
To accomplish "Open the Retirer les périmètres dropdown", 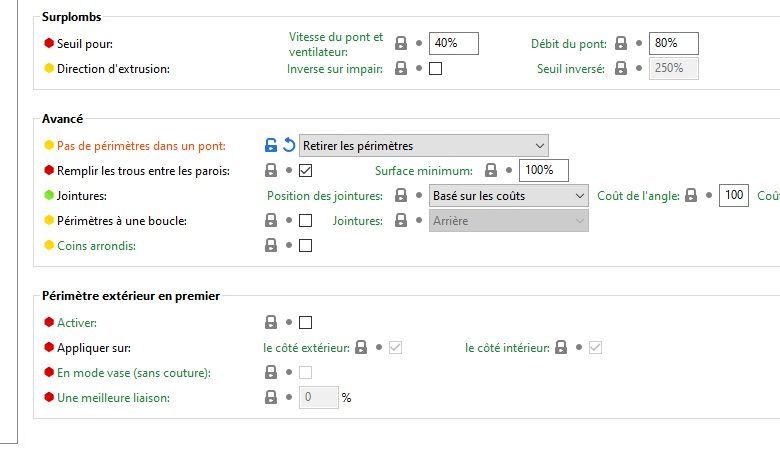I will coord(424,145).
